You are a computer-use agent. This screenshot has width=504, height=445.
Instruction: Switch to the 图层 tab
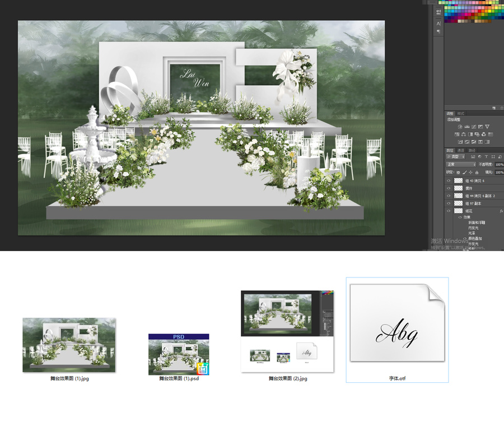tap(450, 150)
